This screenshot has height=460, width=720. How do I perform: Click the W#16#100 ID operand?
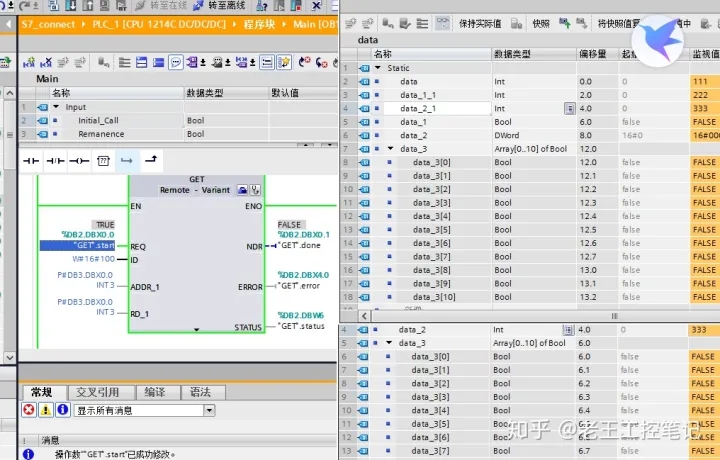pos(93,259)
